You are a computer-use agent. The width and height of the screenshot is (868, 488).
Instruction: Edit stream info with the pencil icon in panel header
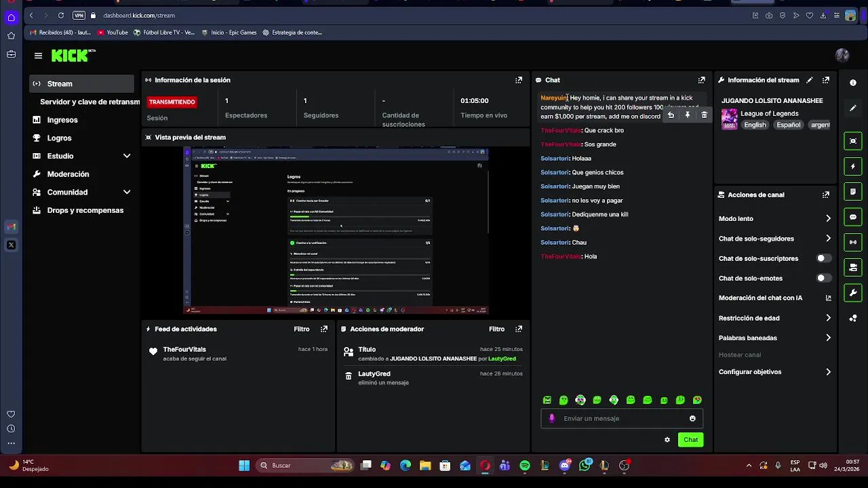[x=809, y=80]
